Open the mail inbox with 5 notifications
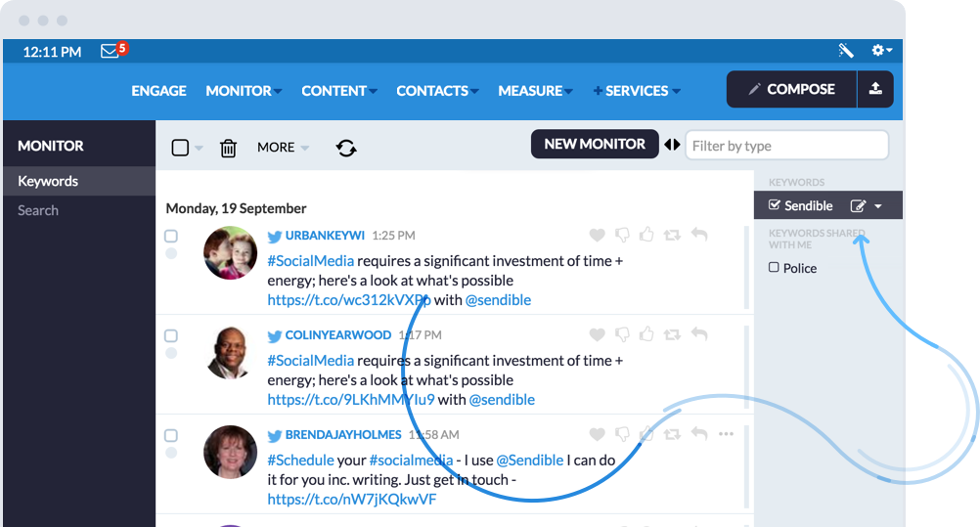 point(111,51)
